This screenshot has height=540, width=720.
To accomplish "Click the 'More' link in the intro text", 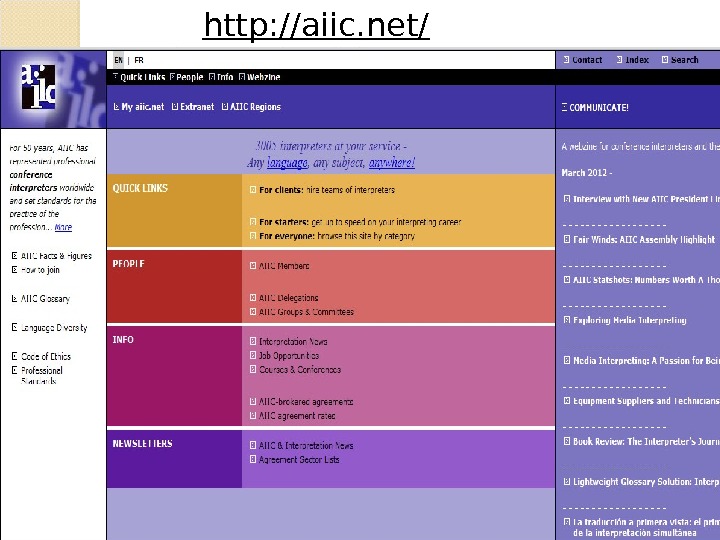I will (x=63, y=227).
